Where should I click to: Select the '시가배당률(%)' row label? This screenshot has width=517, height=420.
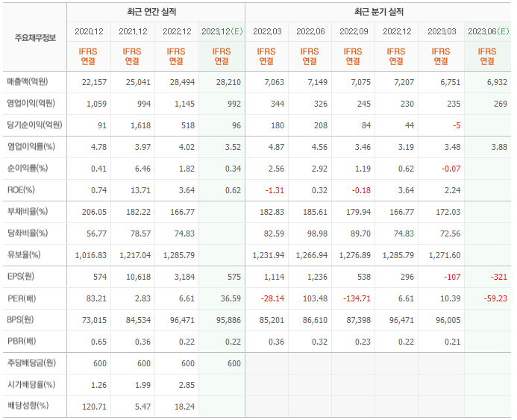[31, 385]
